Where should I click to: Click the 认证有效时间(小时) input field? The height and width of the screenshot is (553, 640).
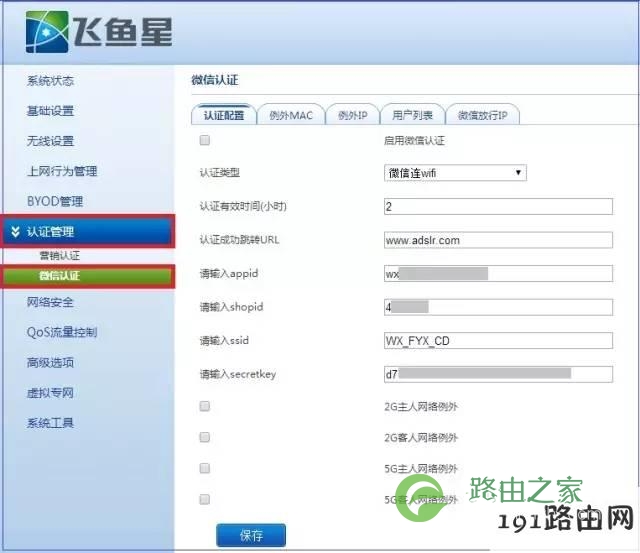pos(498,207)
